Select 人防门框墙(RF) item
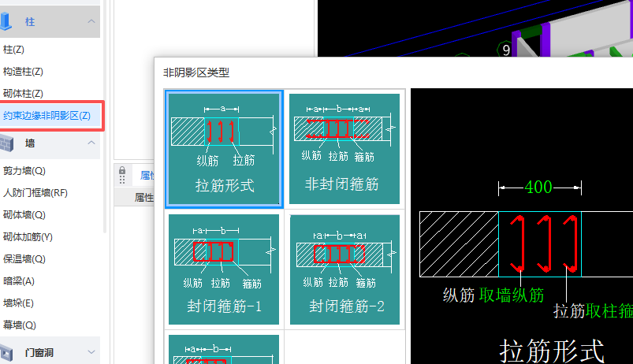 (x=35, y=192)
